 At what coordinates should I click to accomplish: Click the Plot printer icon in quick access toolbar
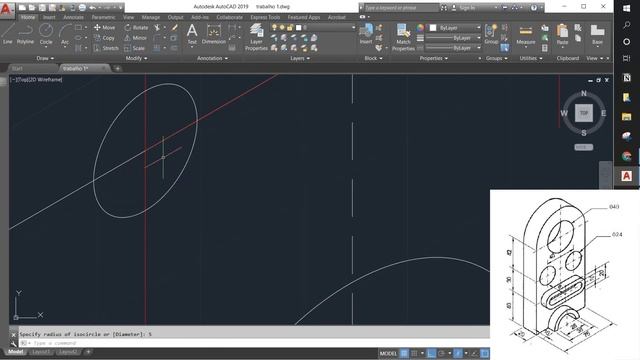coord(82,7)
